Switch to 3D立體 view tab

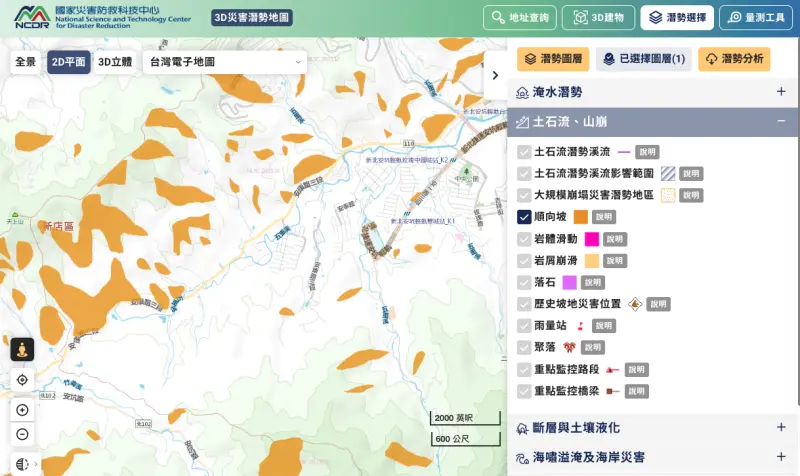coord(114,61)
